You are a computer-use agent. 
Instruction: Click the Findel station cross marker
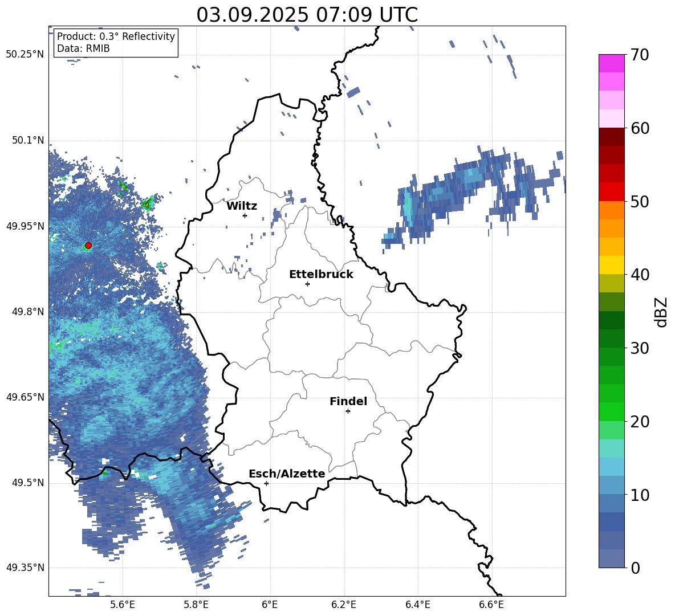348,411
